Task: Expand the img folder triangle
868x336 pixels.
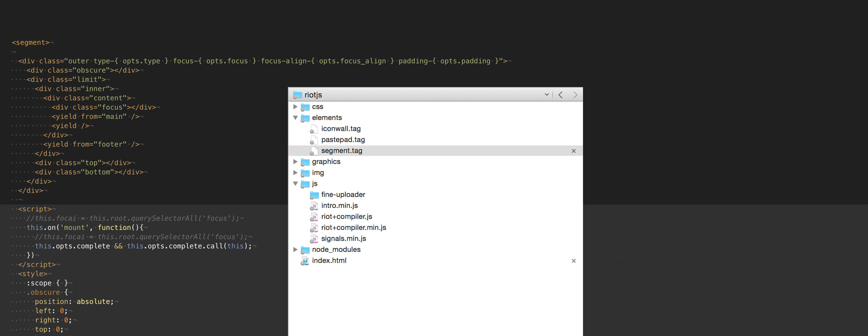Action: (x=295, y=173)
